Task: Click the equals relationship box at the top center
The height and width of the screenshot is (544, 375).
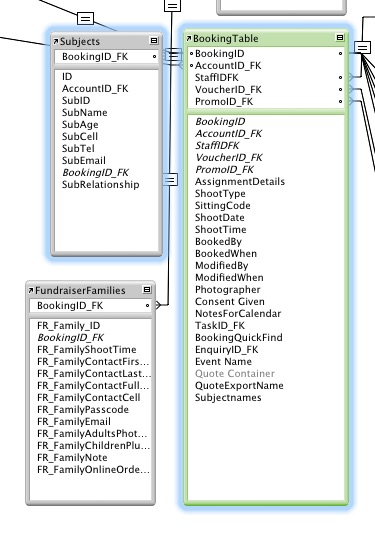Action: pyautogui.click(x=172, y=6)
